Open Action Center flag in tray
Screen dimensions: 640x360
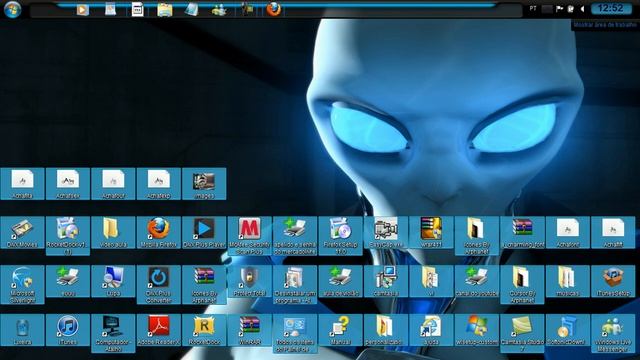pos(559,9)
